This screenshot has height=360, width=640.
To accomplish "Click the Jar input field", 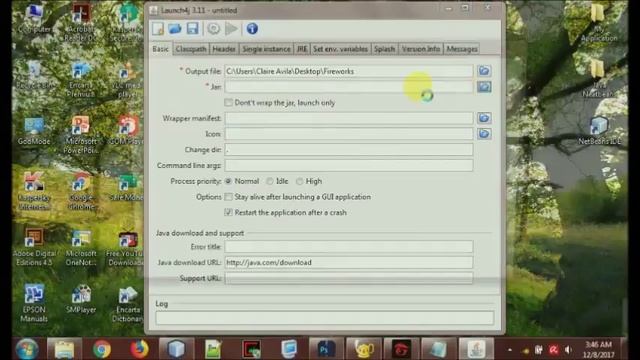I will pos(349,87).
